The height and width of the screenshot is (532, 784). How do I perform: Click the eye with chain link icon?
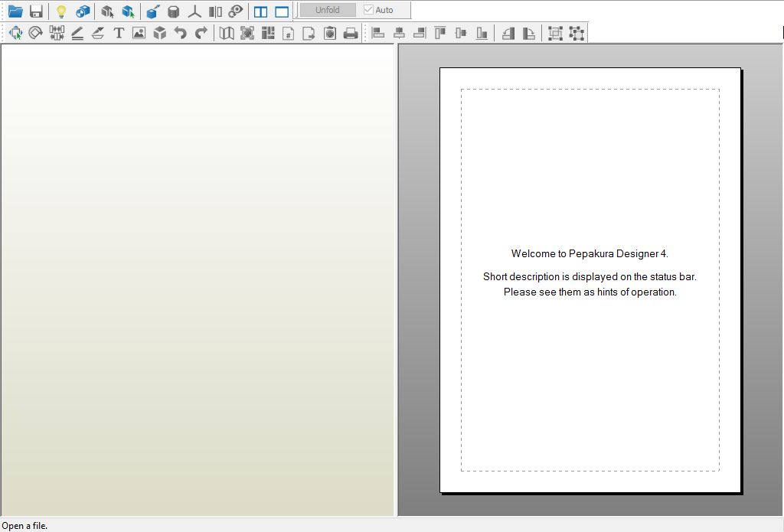[x=236, y=11]
